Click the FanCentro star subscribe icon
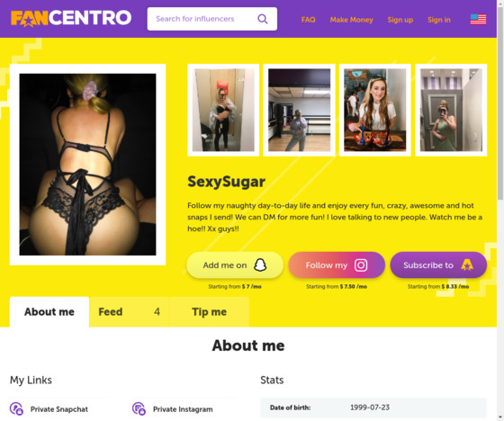Image resolution: width=504 pixels, height=421 pixels. click(467, 265)
